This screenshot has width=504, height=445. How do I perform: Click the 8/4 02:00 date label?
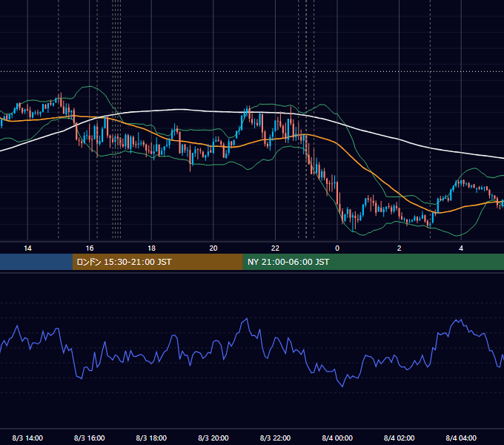tap(399, 438)
